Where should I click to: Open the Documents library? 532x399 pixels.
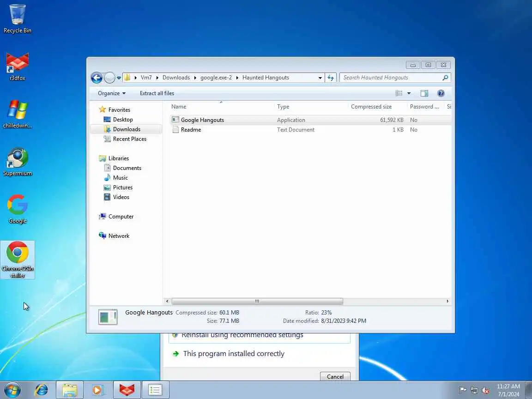(x=127, y=168)
